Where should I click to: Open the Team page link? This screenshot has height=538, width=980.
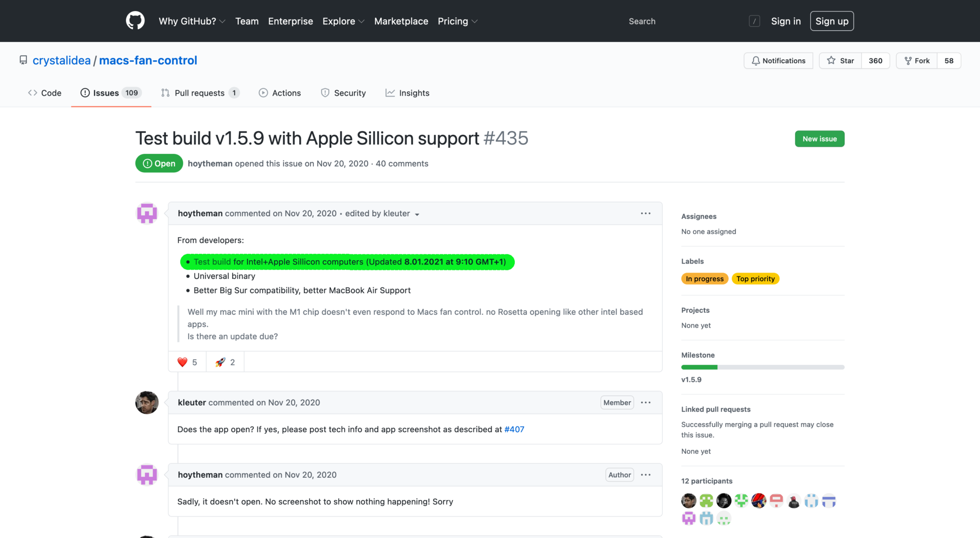(x=247, y=21)
